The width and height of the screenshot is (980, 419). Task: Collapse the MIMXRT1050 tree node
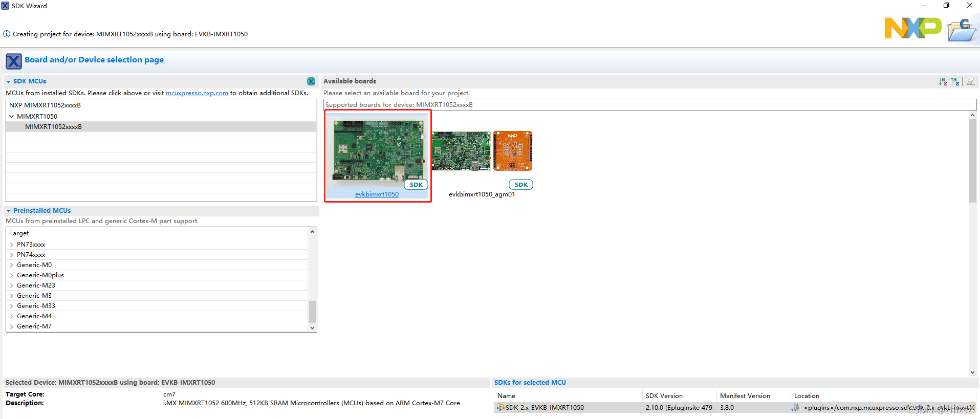pos(12,117)
